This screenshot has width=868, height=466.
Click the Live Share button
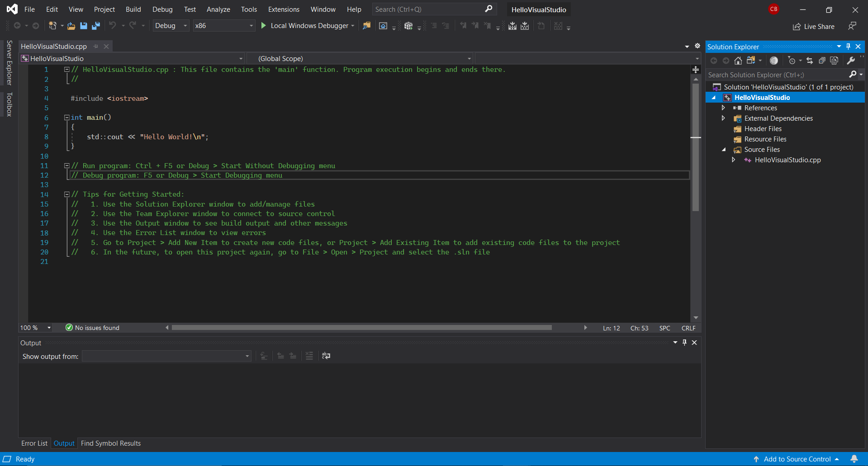click(814, 27)
